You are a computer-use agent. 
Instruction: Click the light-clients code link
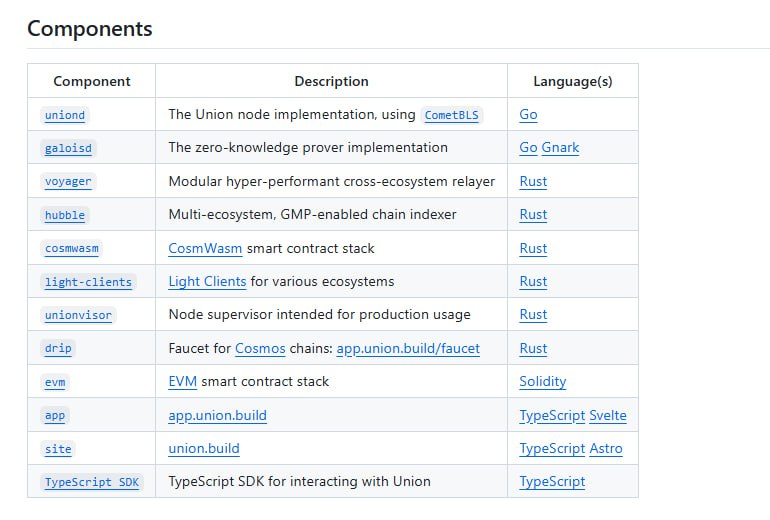point(88,282)
